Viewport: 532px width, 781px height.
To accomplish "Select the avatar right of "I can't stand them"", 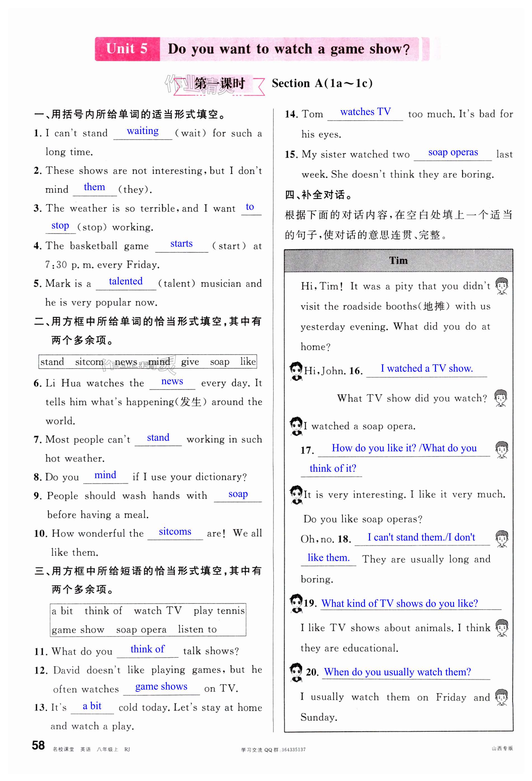I will [x=502, y=539].
